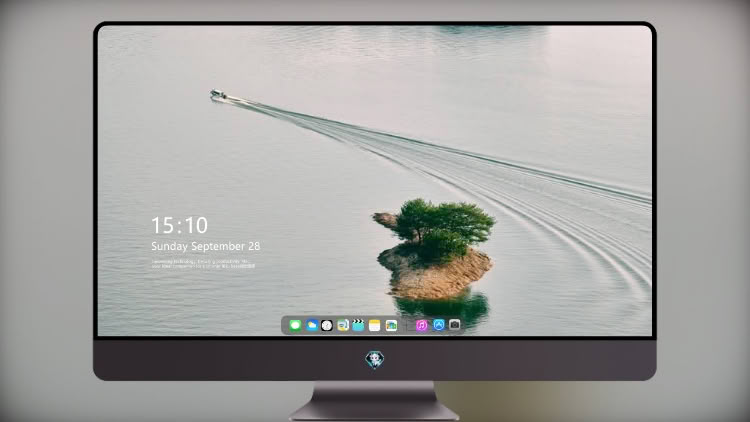Open the app right of Notes in dock
This screenshot has height=422, width=750.
[391, 325]
